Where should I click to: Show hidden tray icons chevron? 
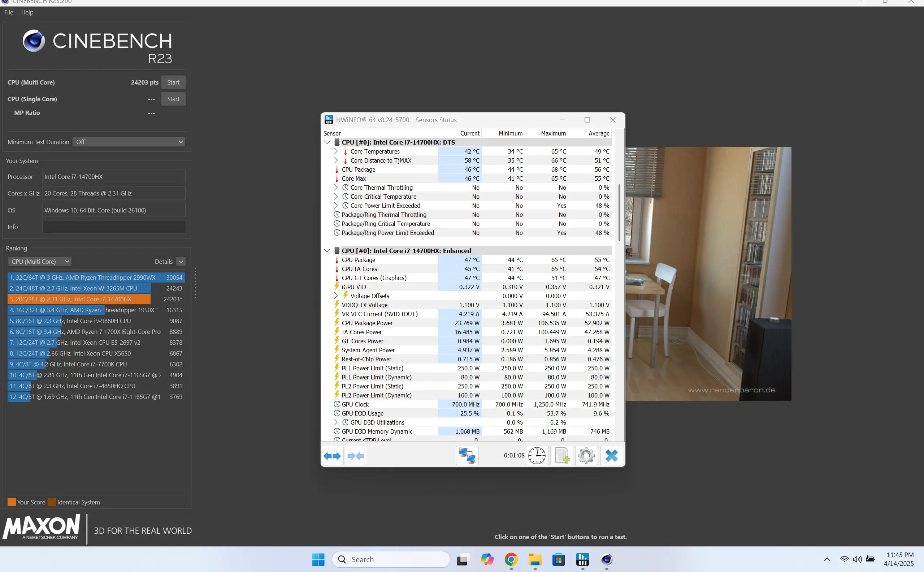[827, 559]
